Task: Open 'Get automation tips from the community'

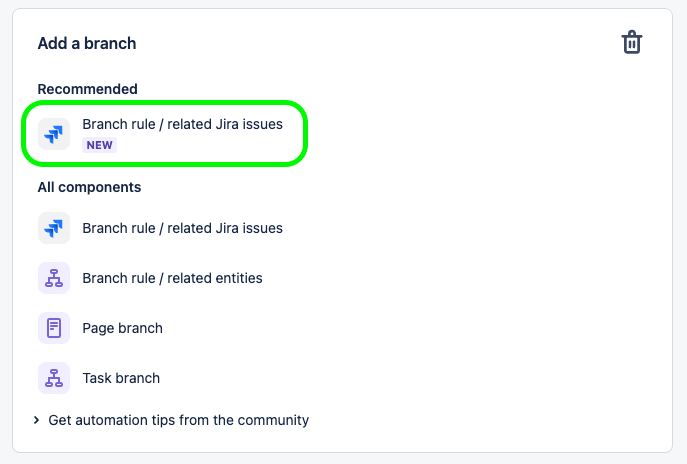Action: click(178, 420)
